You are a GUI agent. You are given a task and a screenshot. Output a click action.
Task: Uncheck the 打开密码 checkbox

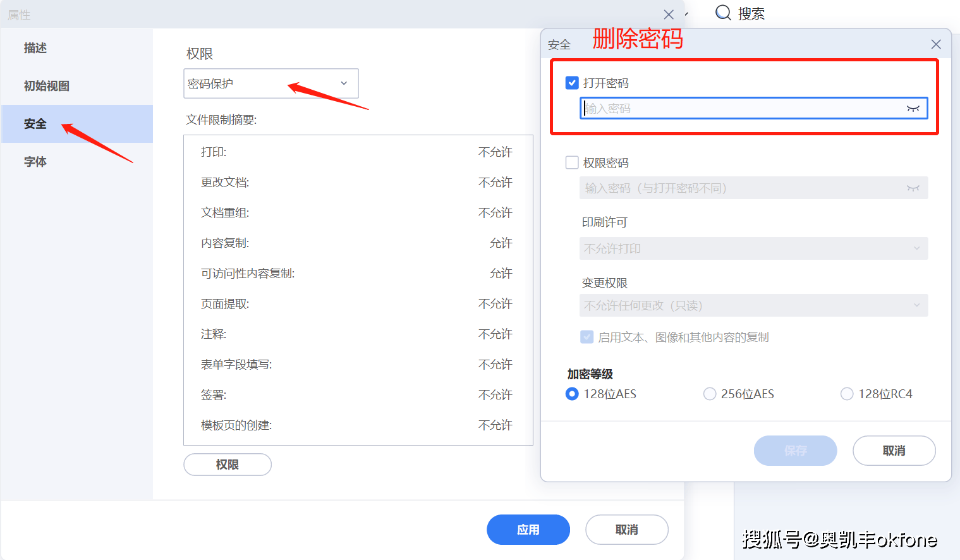pyautogui.click(x=572, y=83)
